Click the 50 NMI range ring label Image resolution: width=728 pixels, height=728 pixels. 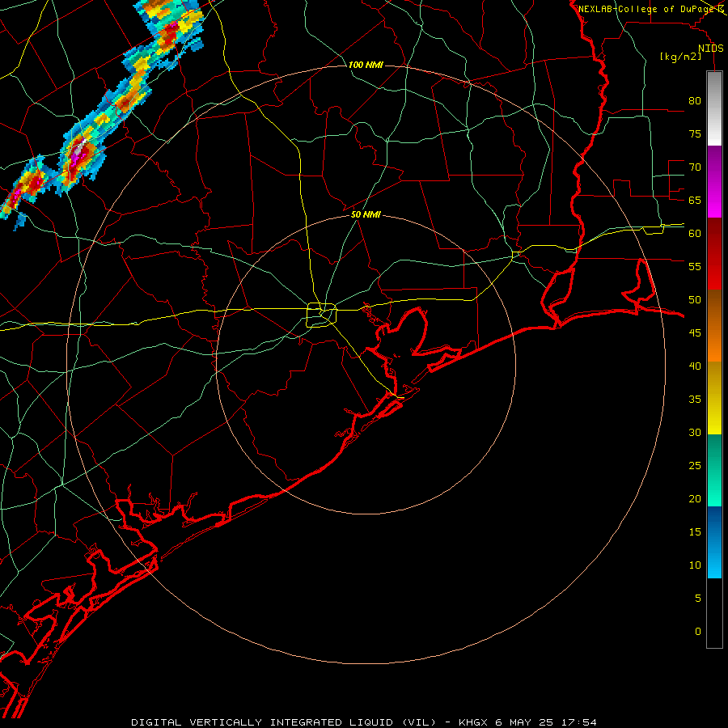pos(366,214)
